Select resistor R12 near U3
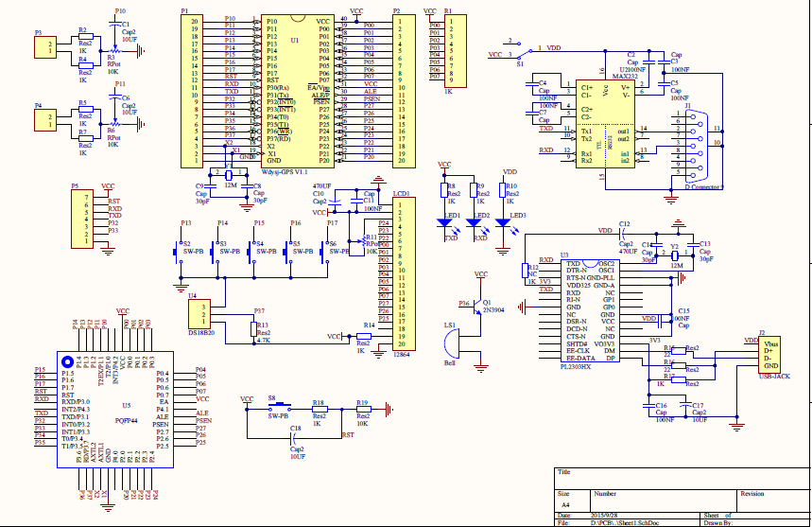Viewport: 812px width, 527px height. coord(526,271)
